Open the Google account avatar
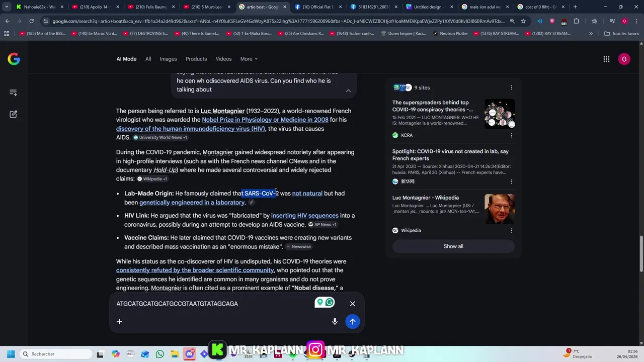Screen dimensions: 644x362 point(624,59)
